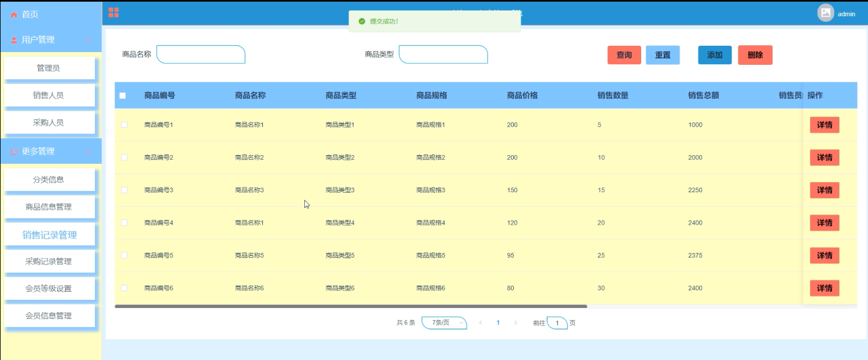Open 详情 for the 商品编号5 row
This screenshot has height=360, width=868.
point(825,255)
